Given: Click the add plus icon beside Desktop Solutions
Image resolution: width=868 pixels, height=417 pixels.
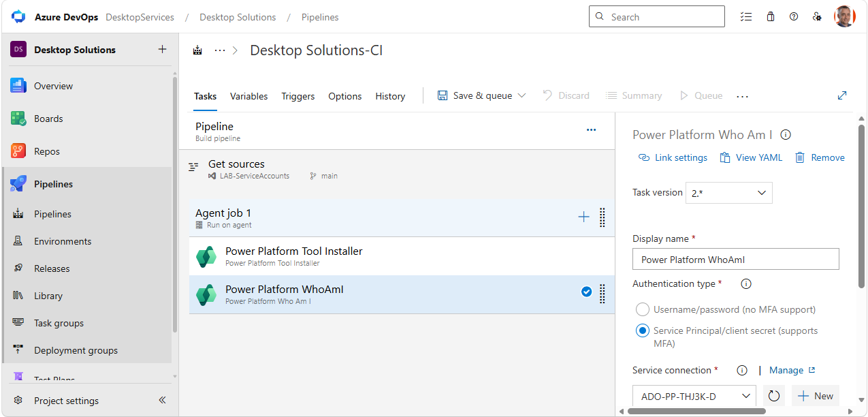Looking at the screenshot, I should pos(162,49).
